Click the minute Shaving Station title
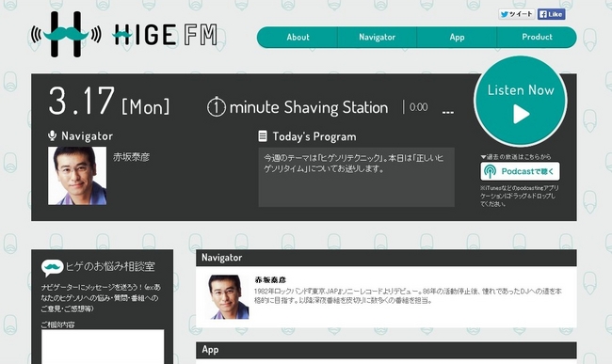The height and width of the screenshot is (364, 612). click(x=309, y=107)
